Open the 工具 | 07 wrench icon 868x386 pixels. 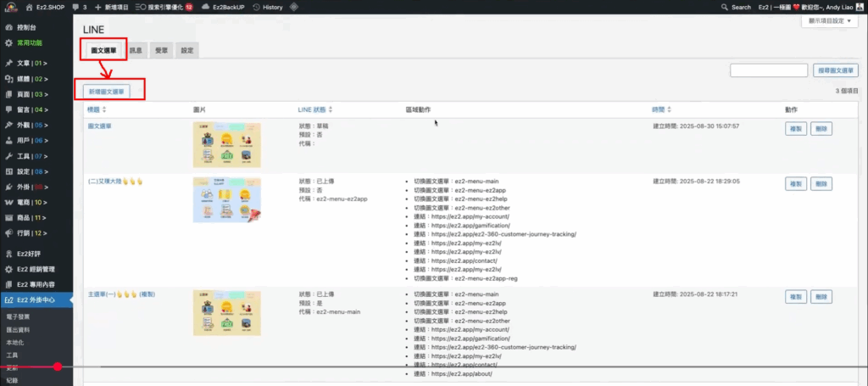(x=8, y=156)
